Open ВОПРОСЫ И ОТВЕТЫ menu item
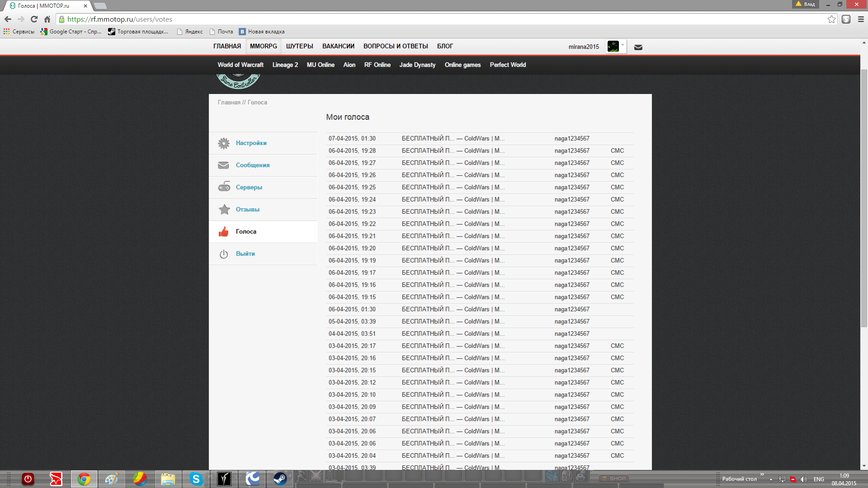This screenshot has height=488, width=868. pyautogui.click(x=396, y=46)
